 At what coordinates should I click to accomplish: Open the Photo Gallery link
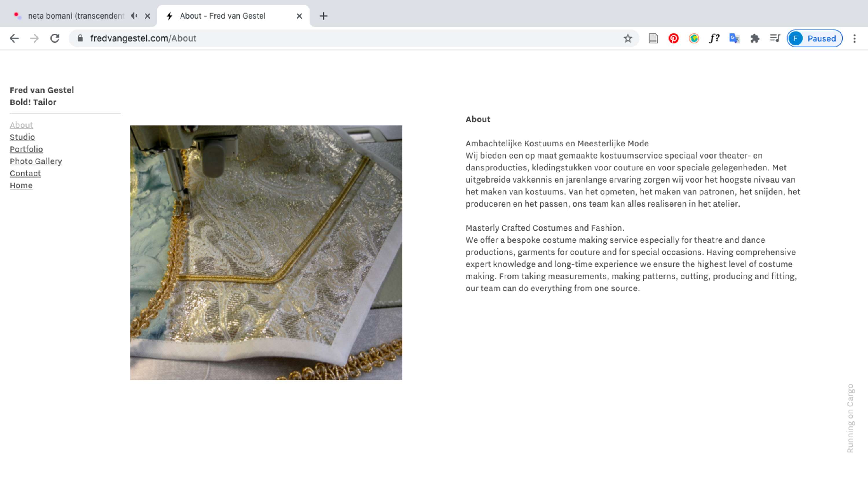click(36, 161)
